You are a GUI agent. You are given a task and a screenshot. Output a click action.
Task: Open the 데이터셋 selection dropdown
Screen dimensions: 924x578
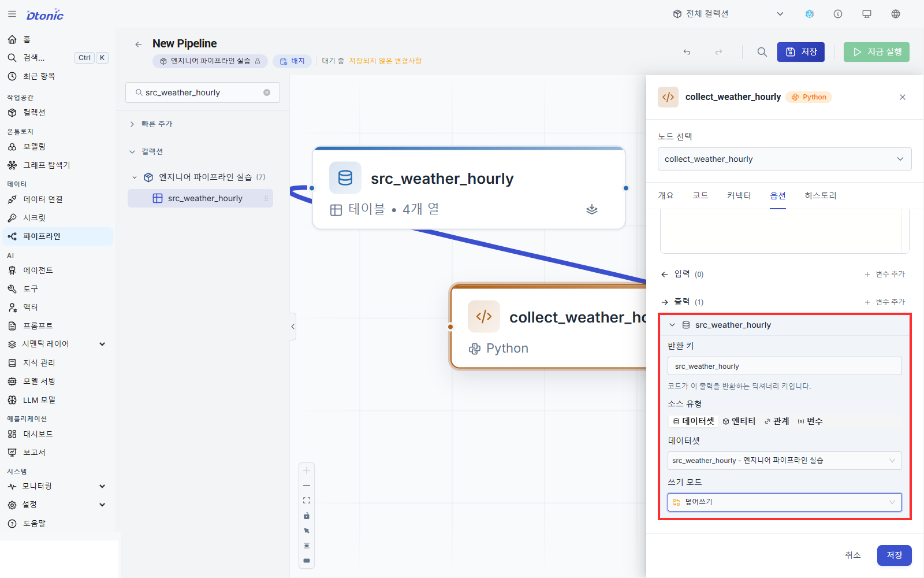pos(785,461)
